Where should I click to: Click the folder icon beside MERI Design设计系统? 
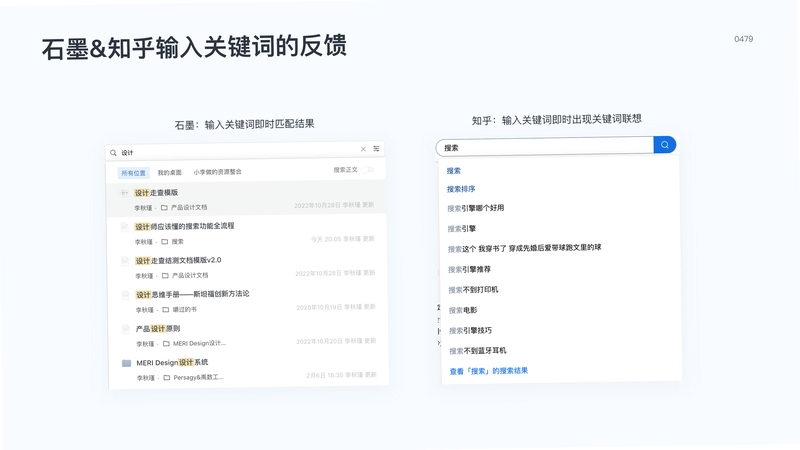(127, 363)
